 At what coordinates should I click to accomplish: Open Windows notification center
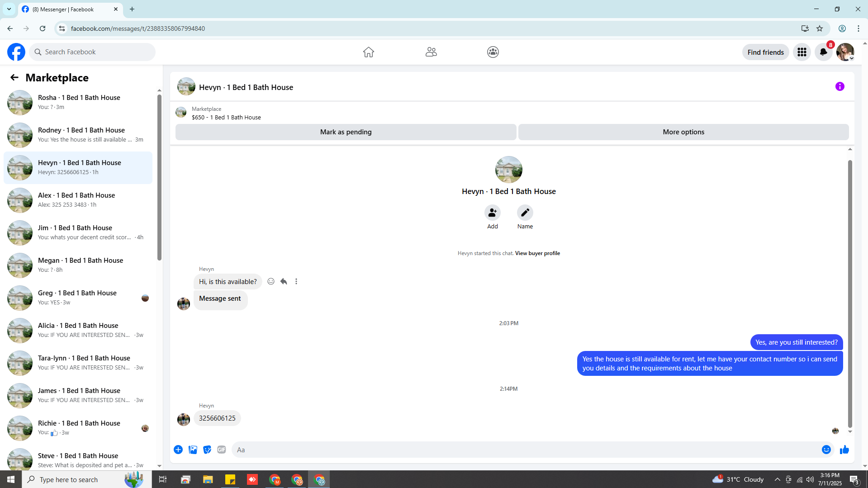click(854, 479)
